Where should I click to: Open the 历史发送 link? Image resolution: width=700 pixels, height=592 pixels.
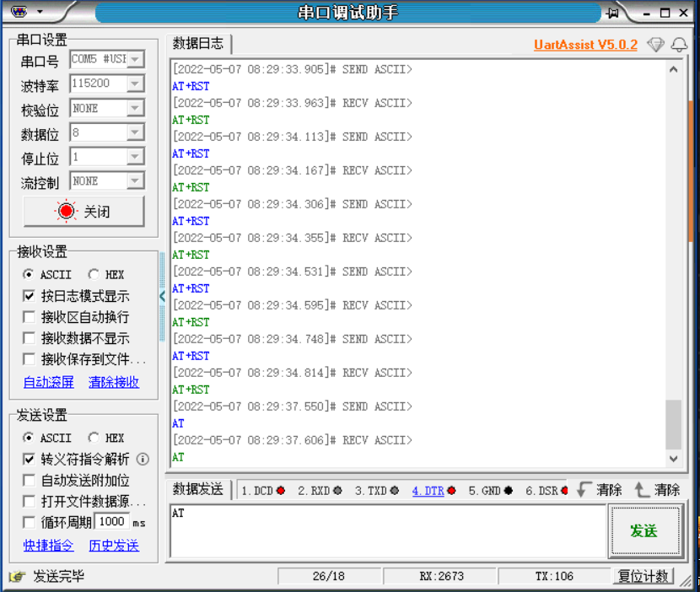tap(114, 546)
